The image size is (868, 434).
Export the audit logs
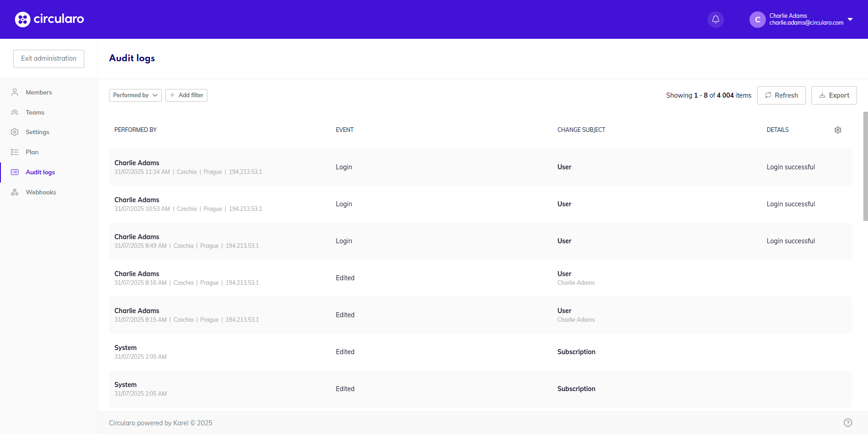click(x=834, y=95)
